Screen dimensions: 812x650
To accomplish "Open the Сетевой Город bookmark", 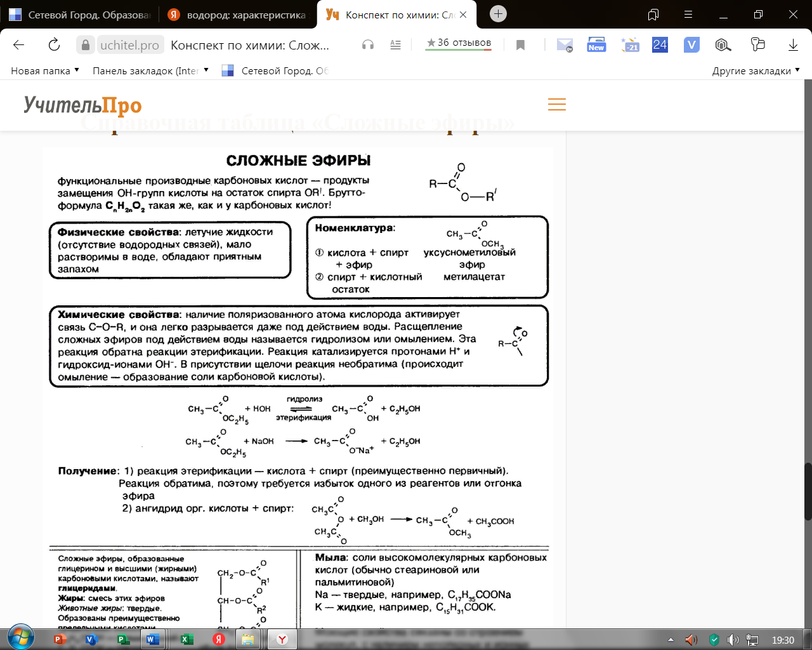I will [275, 70].
